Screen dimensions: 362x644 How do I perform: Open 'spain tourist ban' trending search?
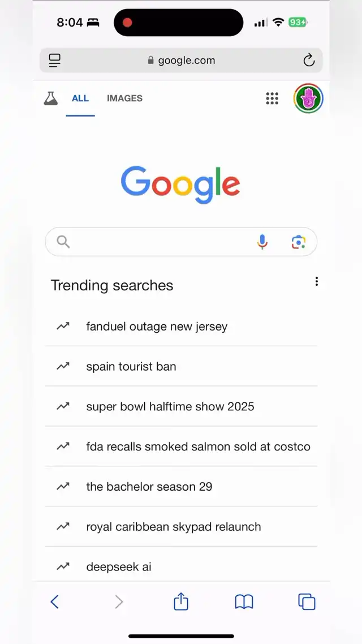pyautogui.click(x=131, y=367)
